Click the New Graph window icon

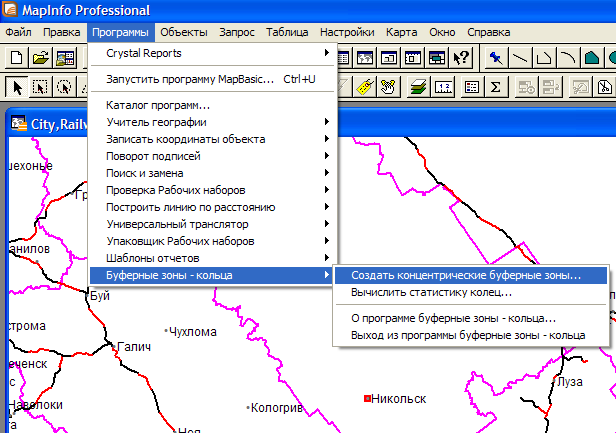(389, 58)
